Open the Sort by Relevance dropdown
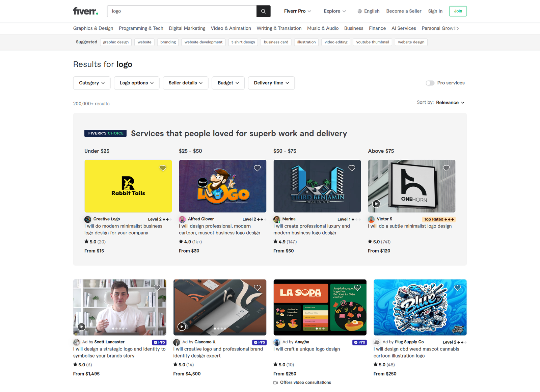 click(450, 103)
